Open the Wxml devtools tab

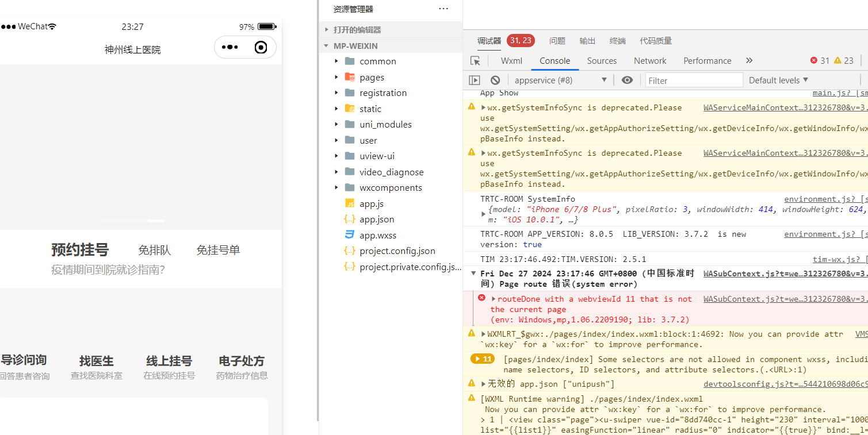pos(511,60)
